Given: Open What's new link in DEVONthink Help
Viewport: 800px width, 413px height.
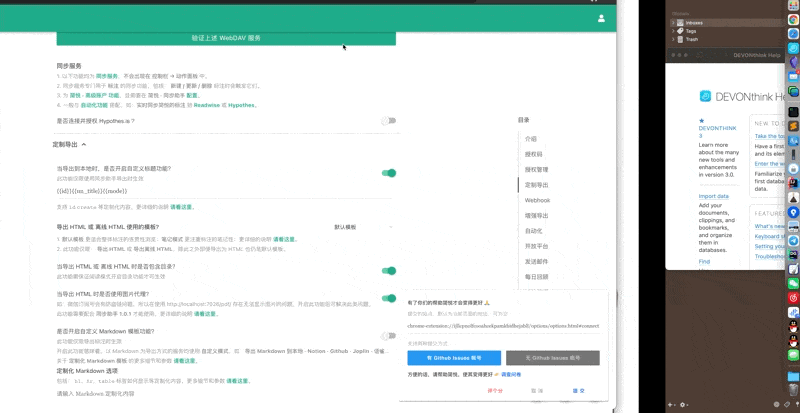Looking at the screenshot, I should [770, 226].
